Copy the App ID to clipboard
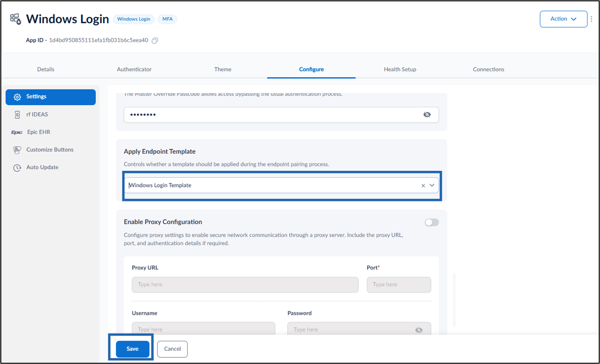Screen dimensions: 600x364 pyautogui.click(x=155, y=40)
